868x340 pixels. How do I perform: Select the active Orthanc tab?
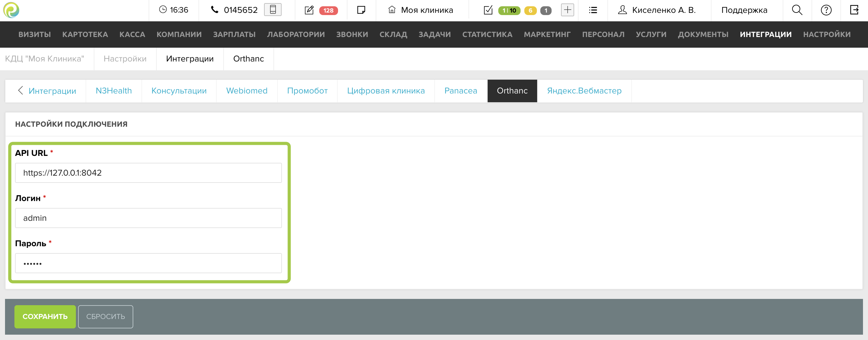click(x=512, y=91)
